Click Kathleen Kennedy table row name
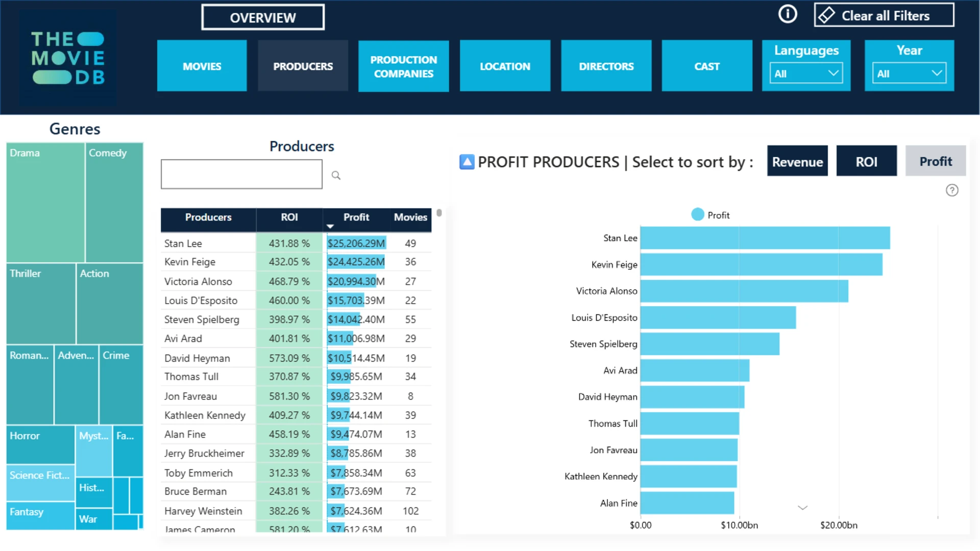Viewport: 980px width, 551px height. [205, 415]
